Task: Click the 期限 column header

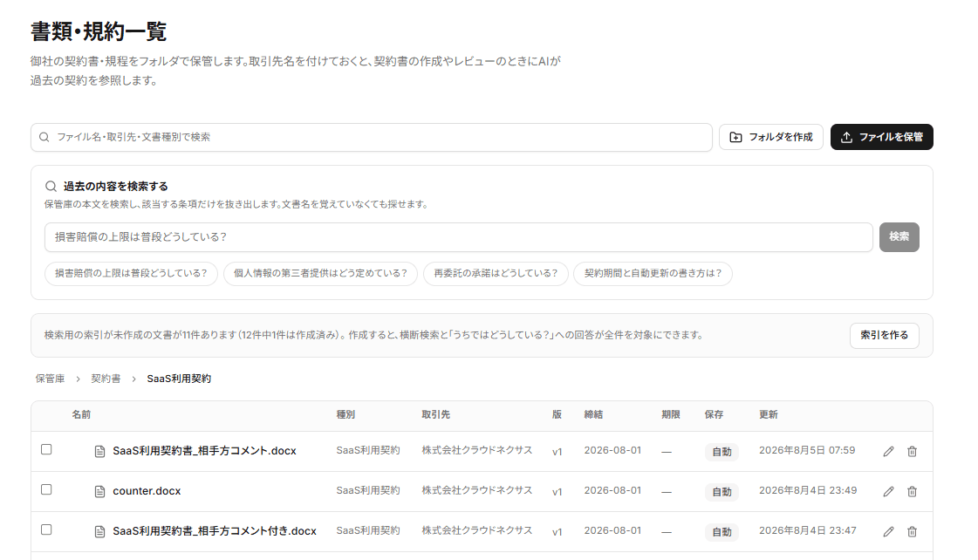Action: [671, 414]
